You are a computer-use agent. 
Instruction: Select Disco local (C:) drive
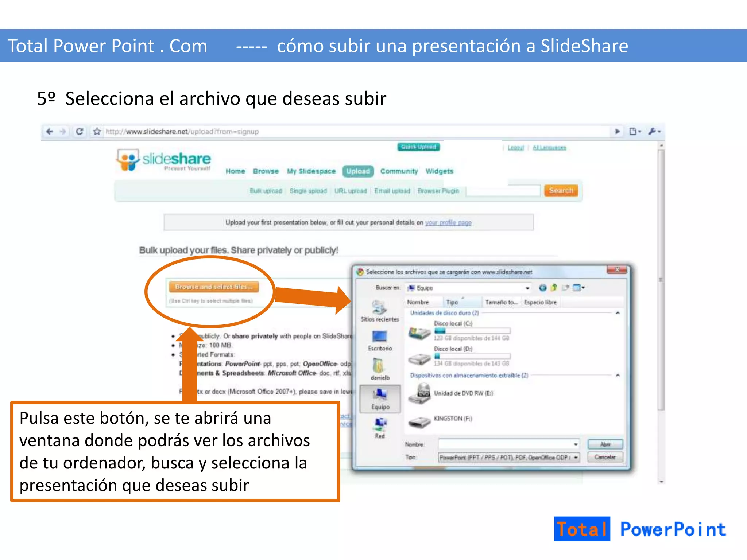click(x=459, y=331)
